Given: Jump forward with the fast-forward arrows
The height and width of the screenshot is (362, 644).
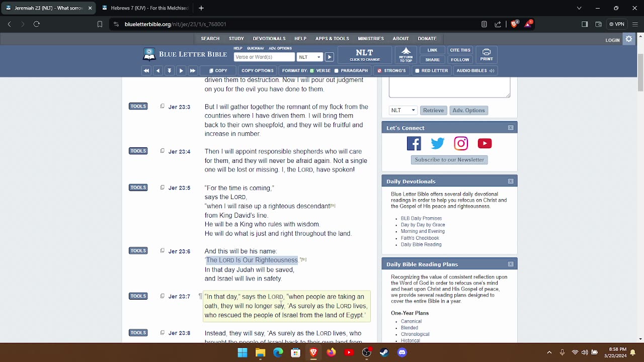Looking at the screenshot, I should coord(193,71).
